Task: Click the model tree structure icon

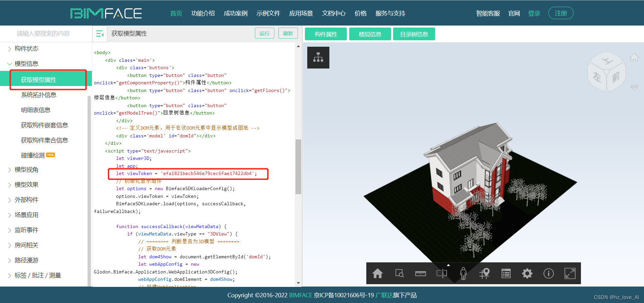Action: [x=318, y=57]
